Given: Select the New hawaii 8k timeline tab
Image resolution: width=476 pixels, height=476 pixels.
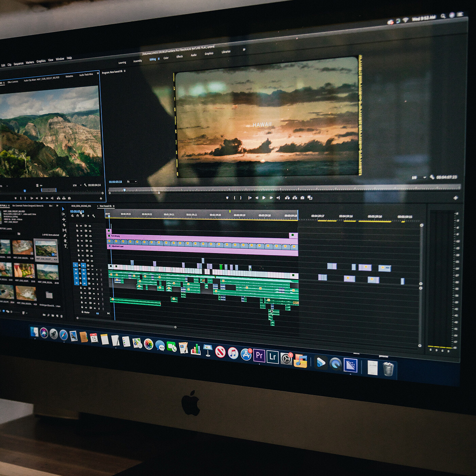Looking at the screenshot, I should click(x=105, y=206).
